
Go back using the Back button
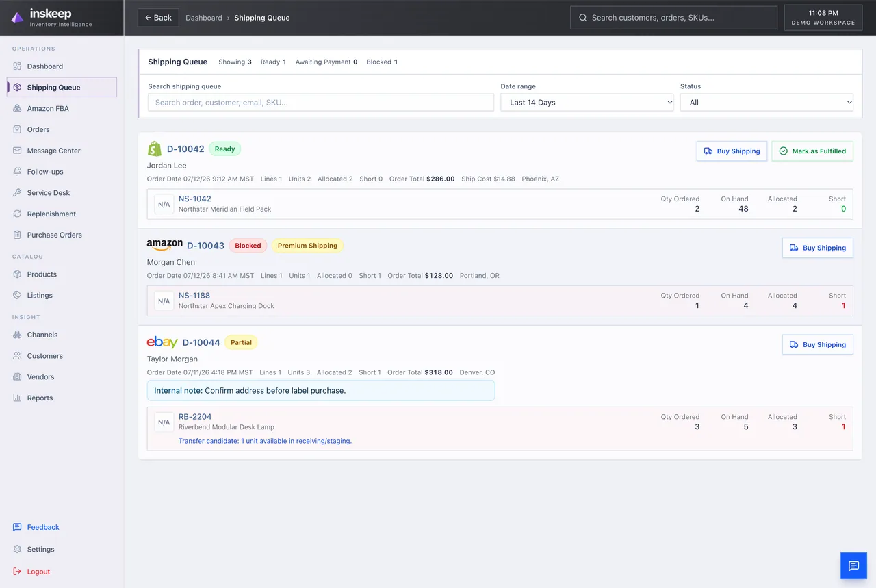pyautogui.click(x=158, y=18)
